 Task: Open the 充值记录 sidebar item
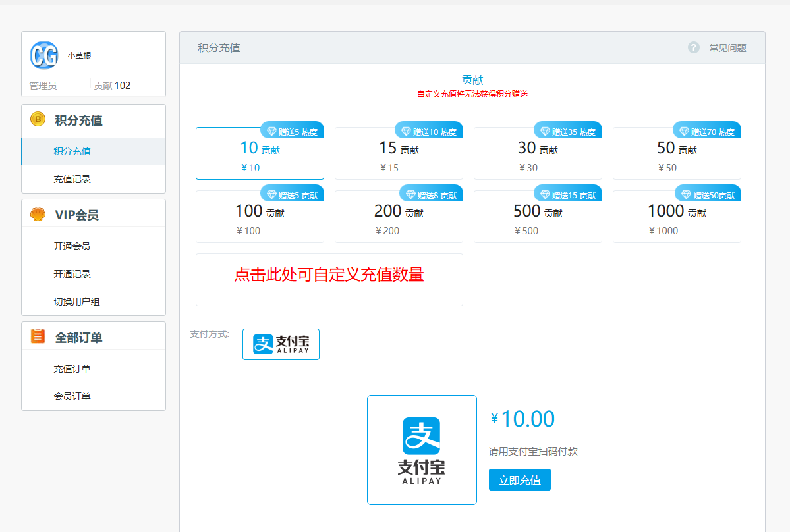72,179
